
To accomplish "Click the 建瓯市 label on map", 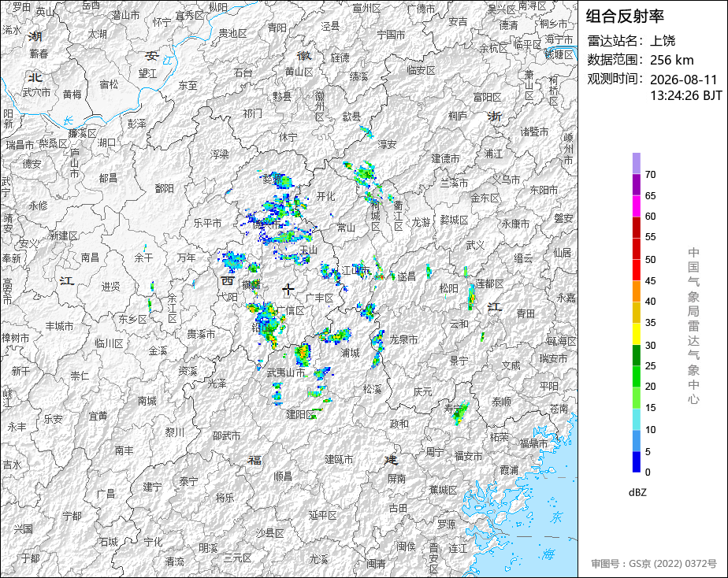I will pos(339,459).
